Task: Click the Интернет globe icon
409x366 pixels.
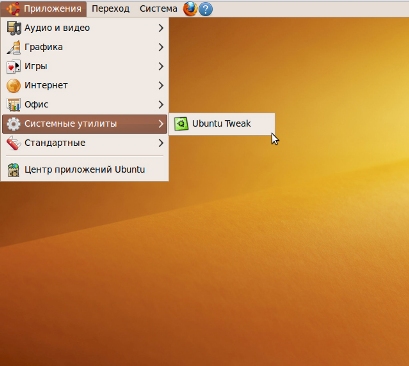Action: [14, 85]
